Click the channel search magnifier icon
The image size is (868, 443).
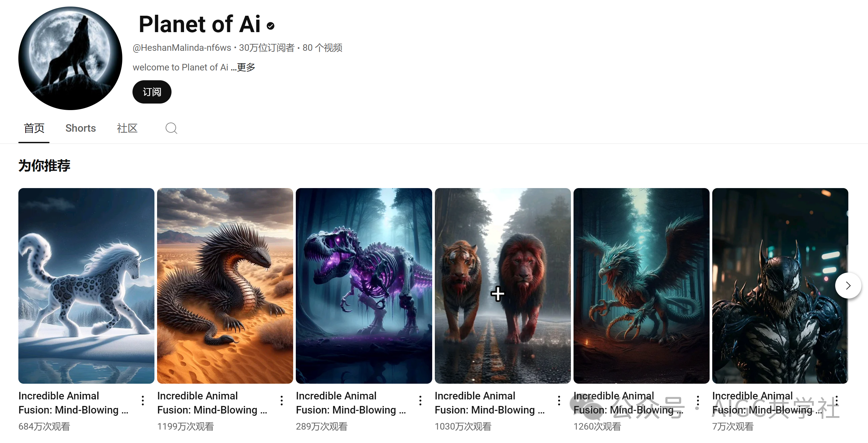coord(171,128)
